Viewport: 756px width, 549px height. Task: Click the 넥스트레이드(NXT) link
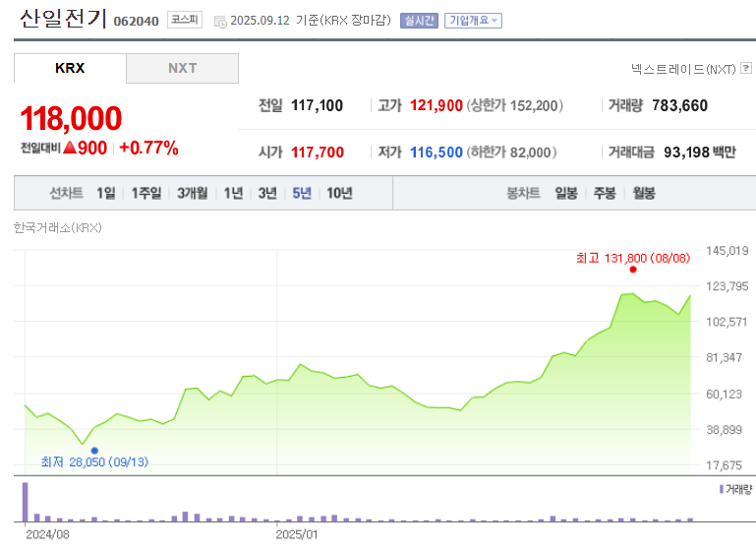[x=683, y=69]
